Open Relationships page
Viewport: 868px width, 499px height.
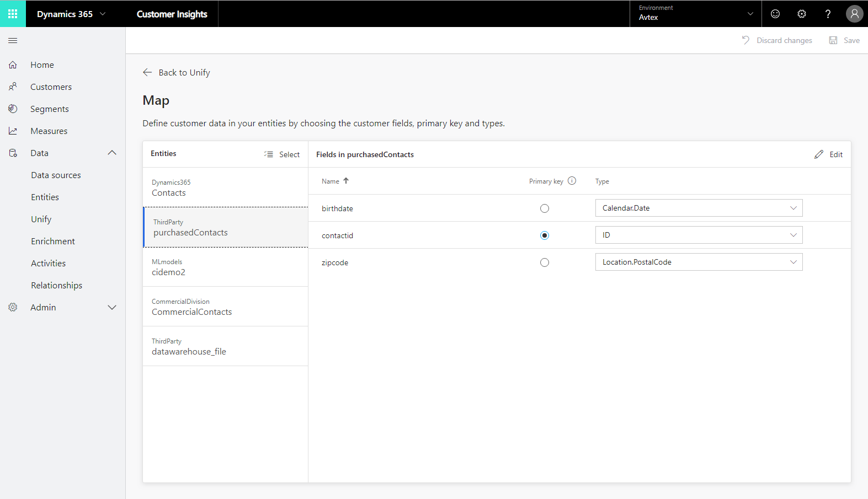56,285
